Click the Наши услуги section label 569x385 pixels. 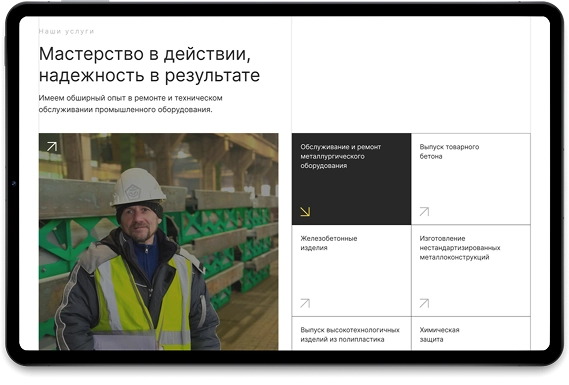coord(66,32)
